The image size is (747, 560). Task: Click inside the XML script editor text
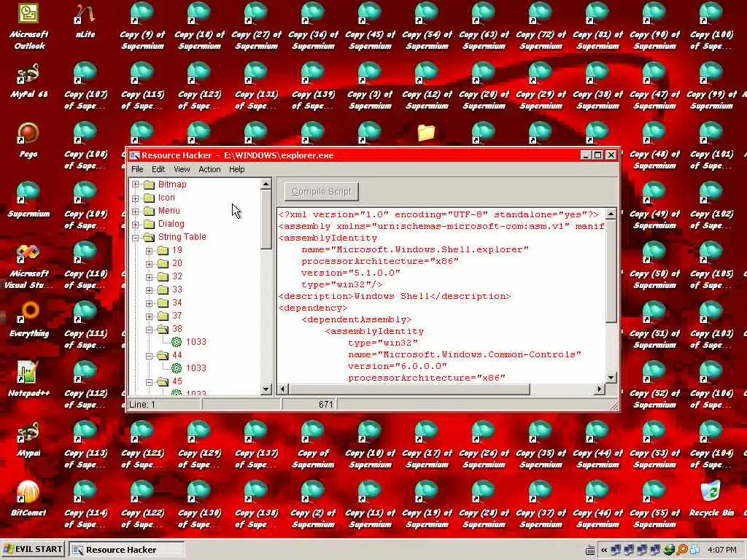(441, 296)
